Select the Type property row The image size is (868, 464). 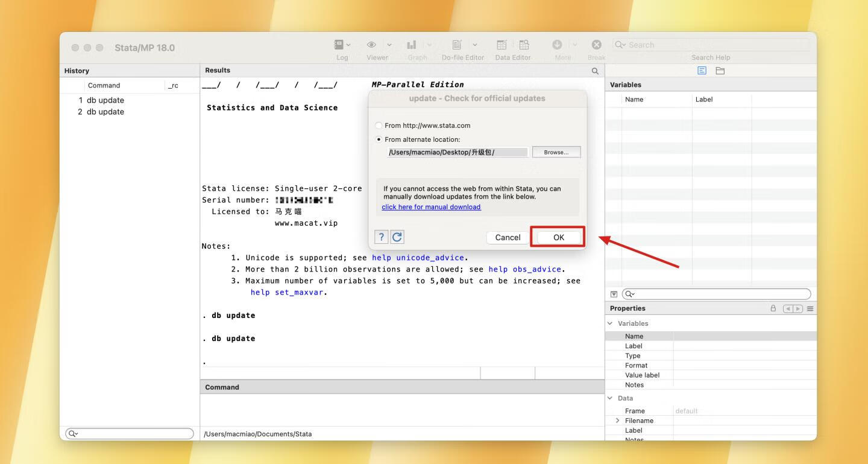pyautogui.click(x=711, y=355)
